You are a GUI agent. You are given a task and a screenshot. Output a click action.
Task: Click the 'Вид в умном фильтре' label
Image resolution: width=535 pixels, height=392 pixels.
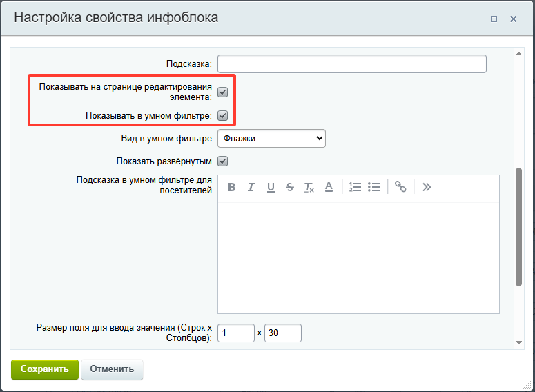click(166, 139)
